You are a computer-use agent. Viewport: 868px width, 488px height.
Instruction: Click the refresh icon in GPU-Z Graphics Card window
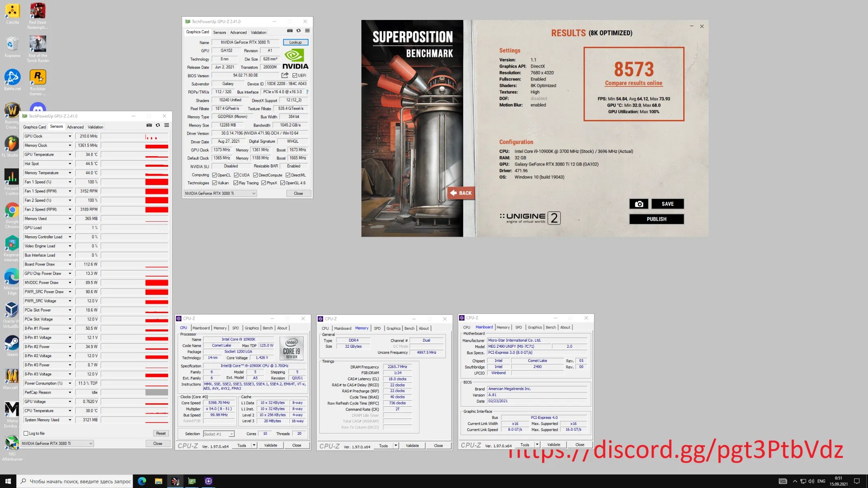coord(298,31)
